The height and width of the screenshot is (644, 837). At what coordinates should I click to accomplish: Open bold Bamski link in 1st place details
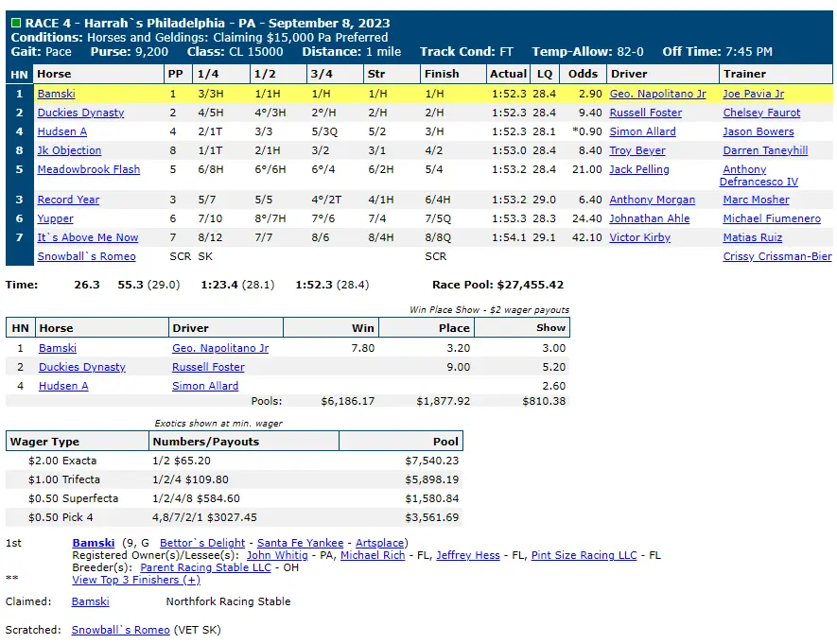94,543
